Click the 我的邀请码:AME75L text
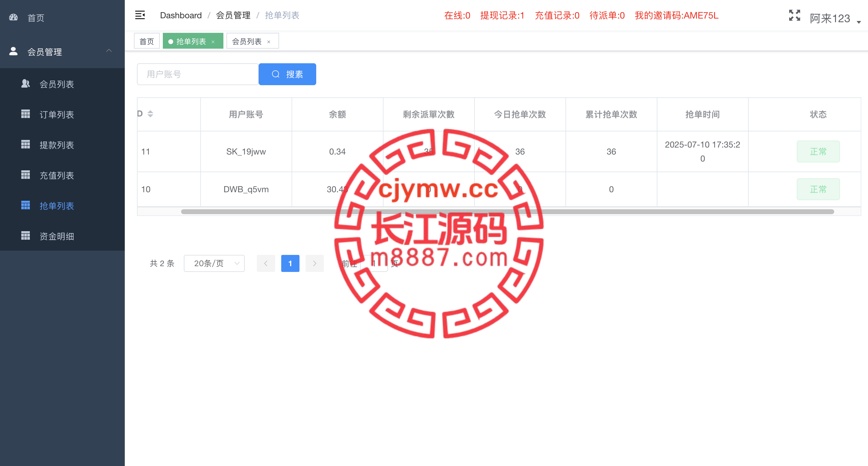The height and width of the screenshot is (466, 868). 676,15
